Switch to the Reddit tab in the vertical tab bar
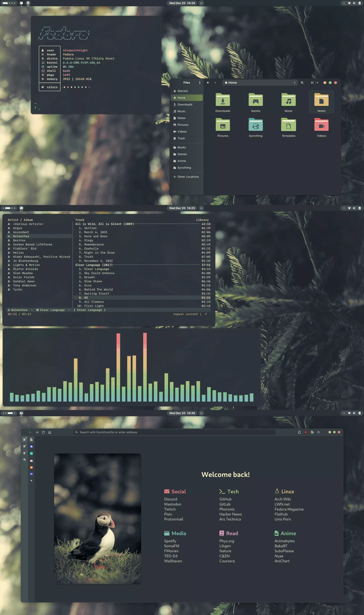Viewport: 364px width, 615px height. pyautogui.click(x=31, y=468)
